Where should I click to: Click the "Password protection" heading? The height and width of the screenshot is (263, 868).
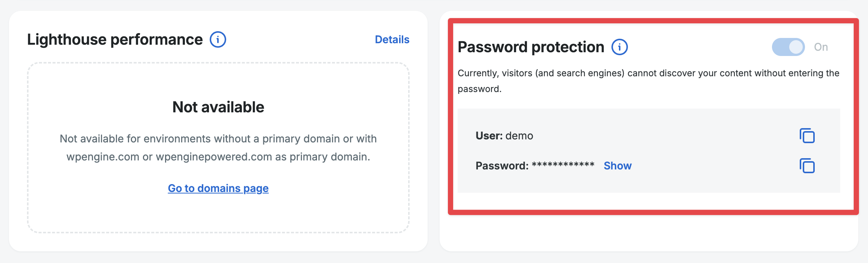[531, 47]
